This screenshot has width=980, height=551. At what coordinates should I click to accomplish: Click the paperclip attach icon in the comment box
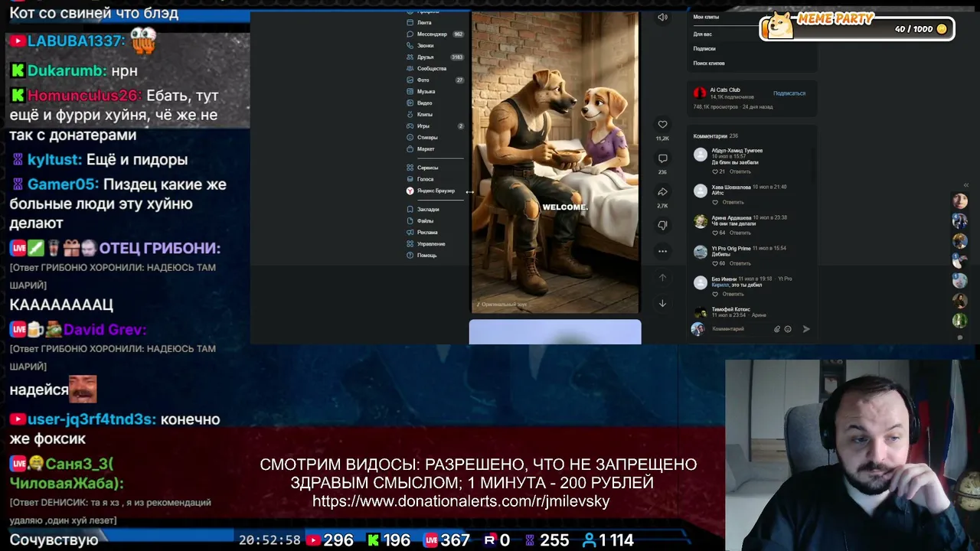pyautogui.click(x=776, y=329)
